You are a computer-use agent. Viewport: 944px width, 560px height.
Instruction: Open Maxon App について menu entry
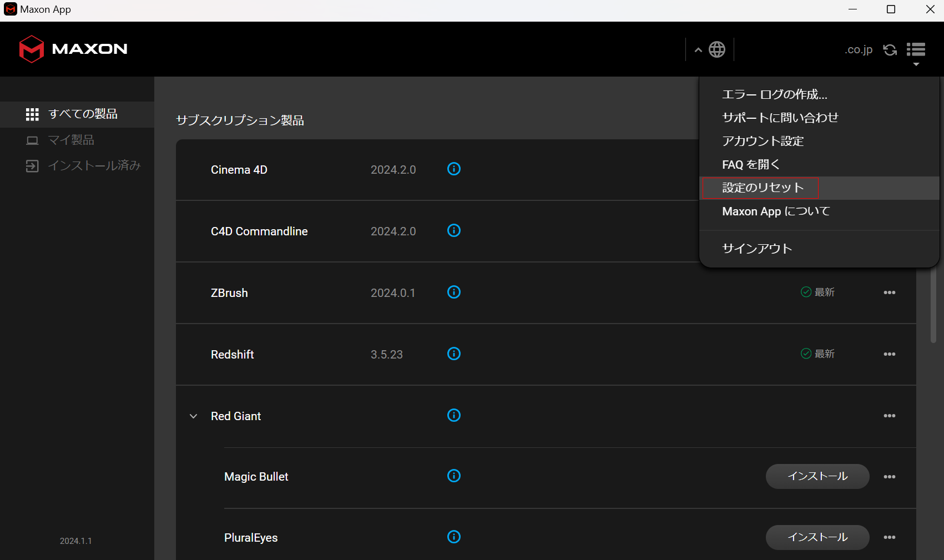click(x=819, y=211)
